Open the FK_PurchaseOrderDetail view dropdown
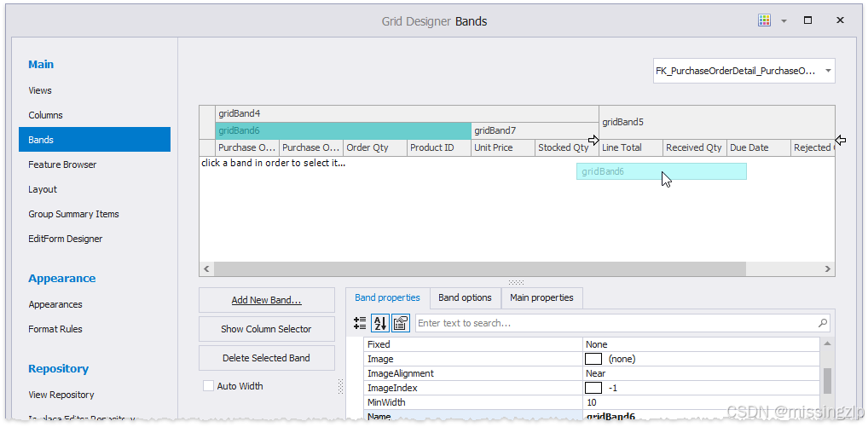The height and width of the screenshot is (427, 868). click(744, 71)
